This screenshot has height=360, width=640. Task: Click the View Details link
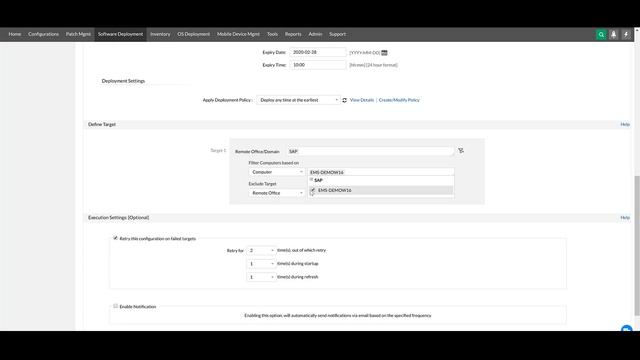pyautogui.click(x=362, y=100)
